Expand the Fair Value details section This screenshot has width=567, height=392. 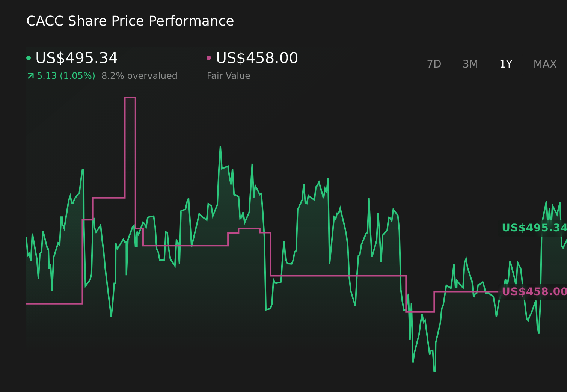pyautogui.click(x=228, y=75)
